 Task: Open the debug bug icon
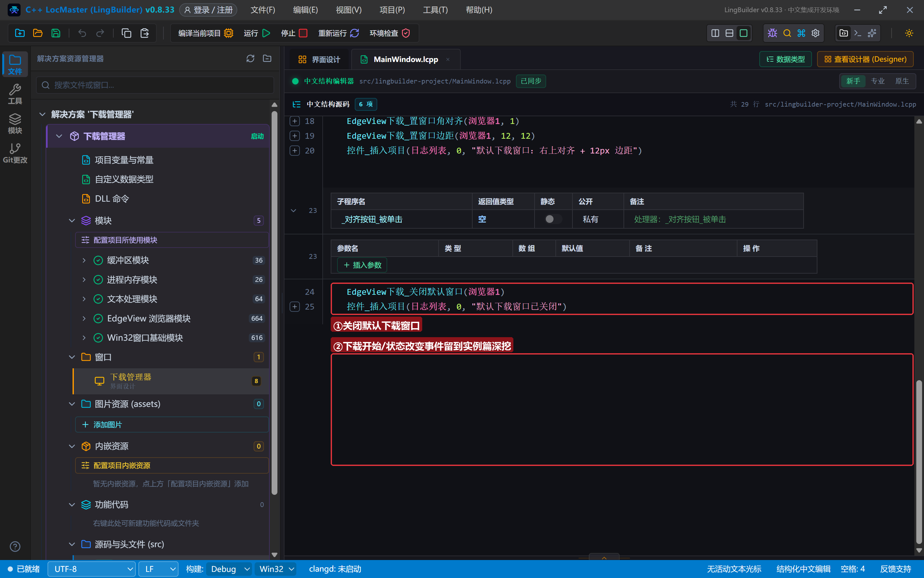point(772,33)
